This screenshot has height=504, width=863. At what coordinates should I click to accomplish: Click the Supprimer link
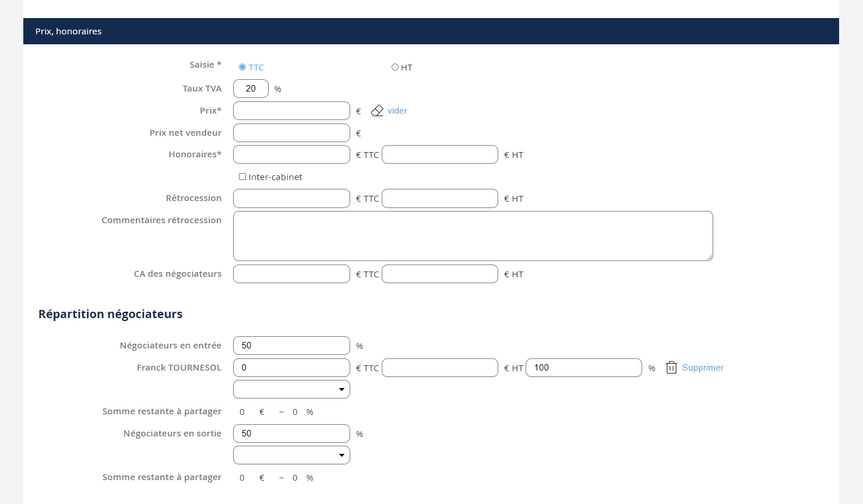tap(703, 368)
